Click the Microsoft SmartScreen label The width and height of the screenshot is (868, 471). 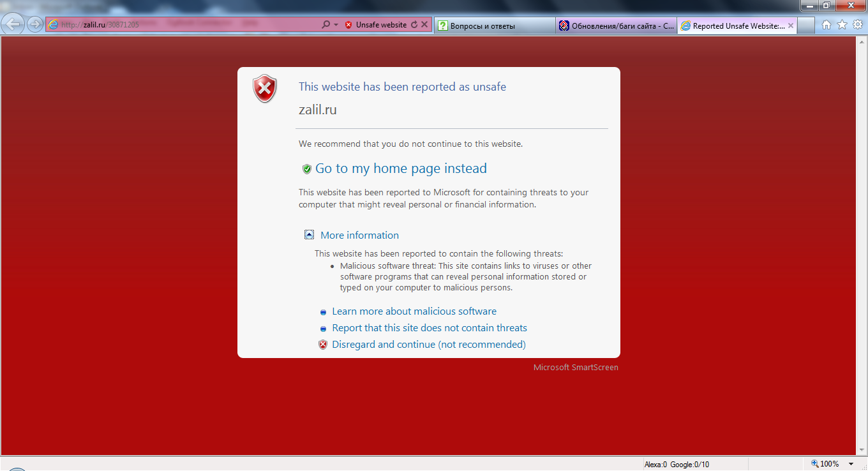(576, 368)
